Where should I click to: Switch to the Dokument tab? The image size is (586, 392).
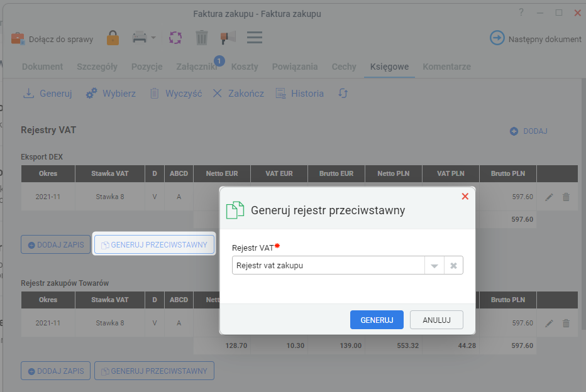[x=42, y=67]
